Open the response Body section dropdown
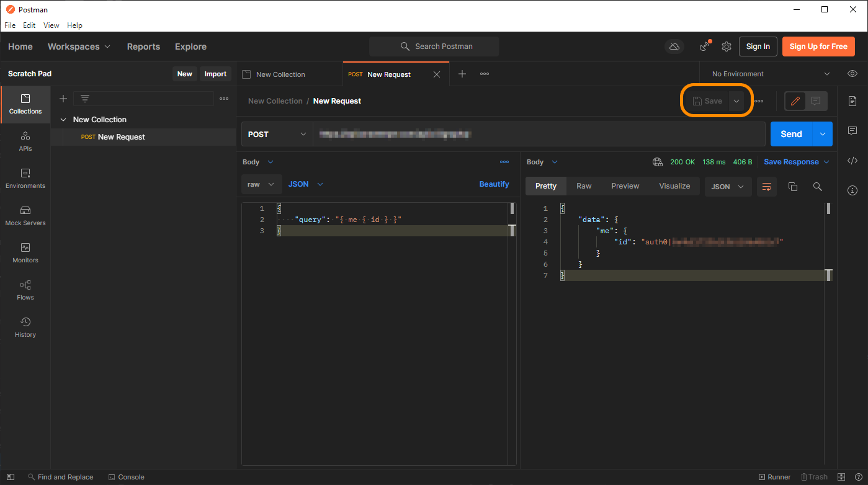This screenshot has height=485, width=868. point(542,162)
